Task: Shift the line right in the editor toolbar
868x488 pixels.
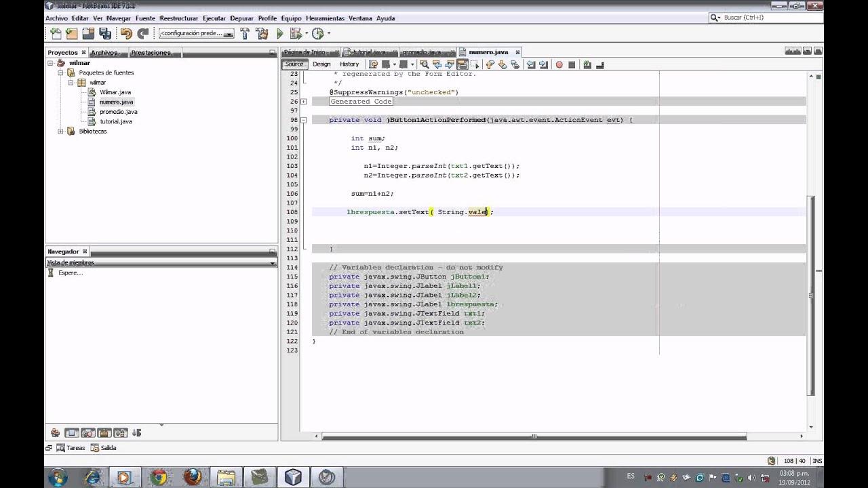Action: [x=543, y=65]
